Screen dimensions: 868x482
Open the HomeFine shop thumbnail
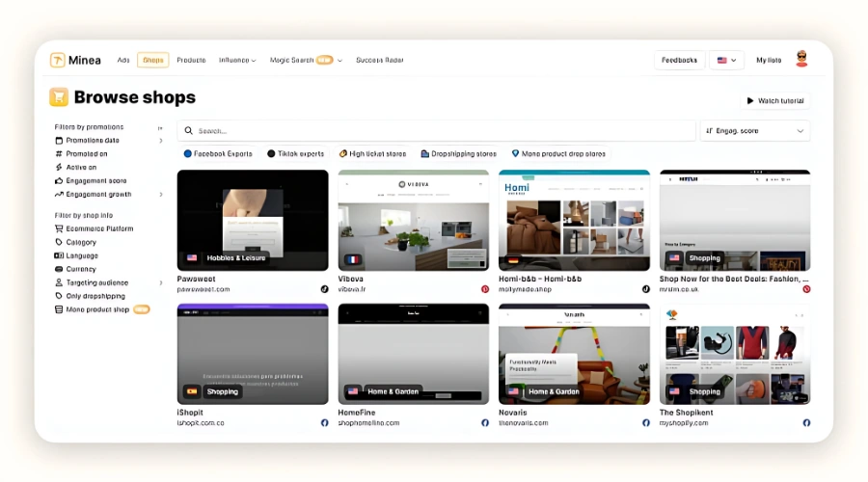point(414,354)
